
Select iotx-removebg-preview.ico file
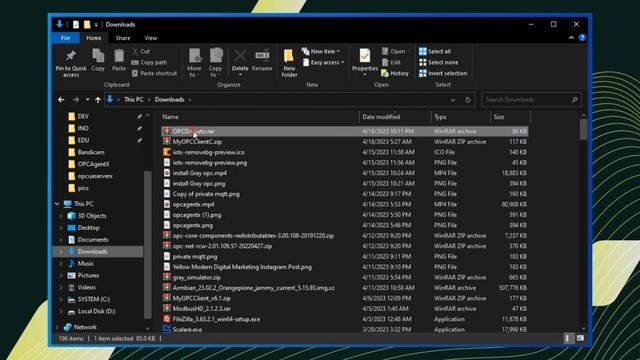[208, 152]
